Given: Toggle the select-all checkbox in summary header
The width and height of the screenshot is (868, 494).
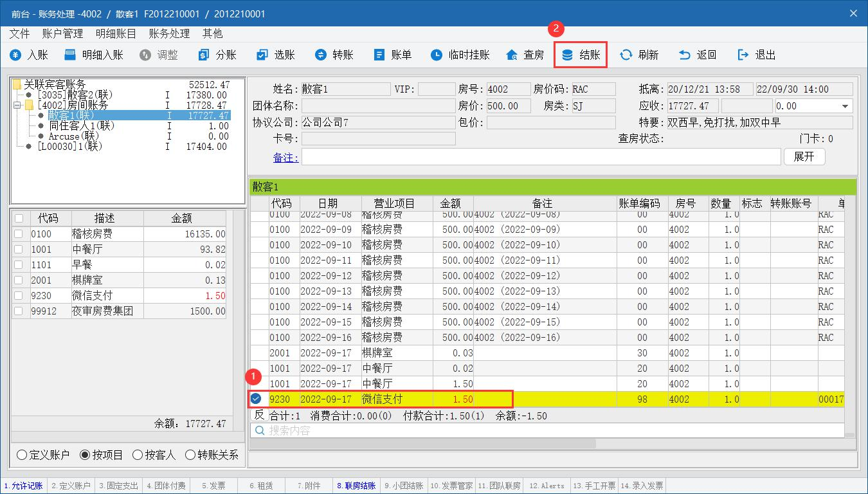Looking at the screenshot, I should pos(18,219).
